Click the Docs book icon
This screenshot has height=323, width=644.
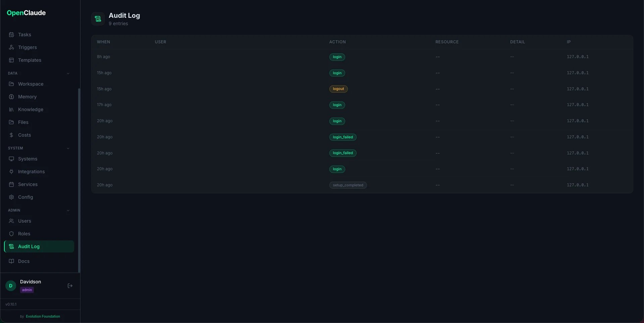tap(11, 261)
